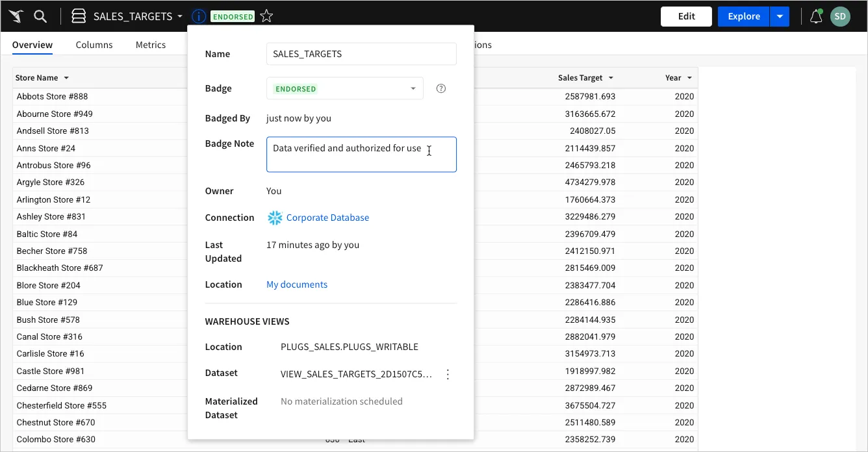Open the SALES_TARGETS title dropdown
Screen dimensions: 868x452
pyautogui.click(x=180, y=16)
